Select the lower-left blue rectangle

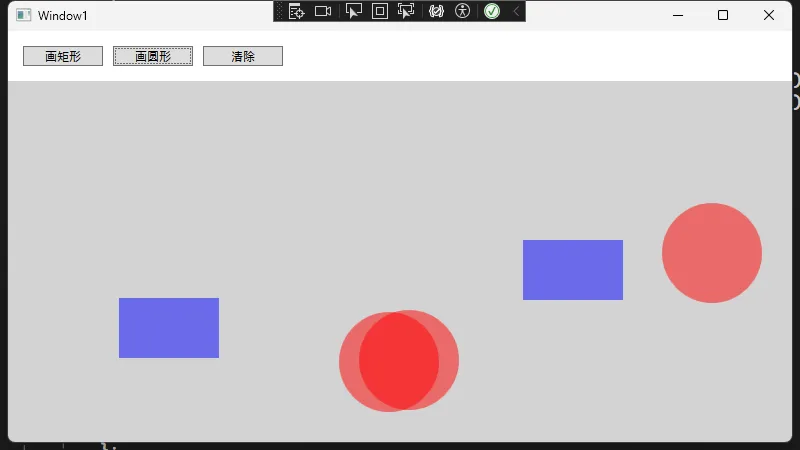[169, 328]
